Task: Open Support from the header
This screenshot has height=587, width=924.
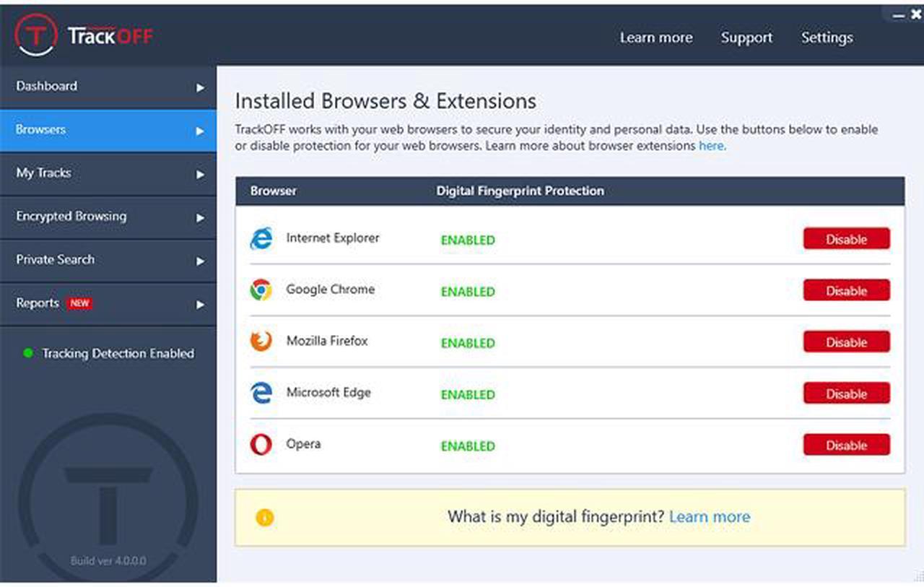Action: pyautogui.click(x=746, y=38)
